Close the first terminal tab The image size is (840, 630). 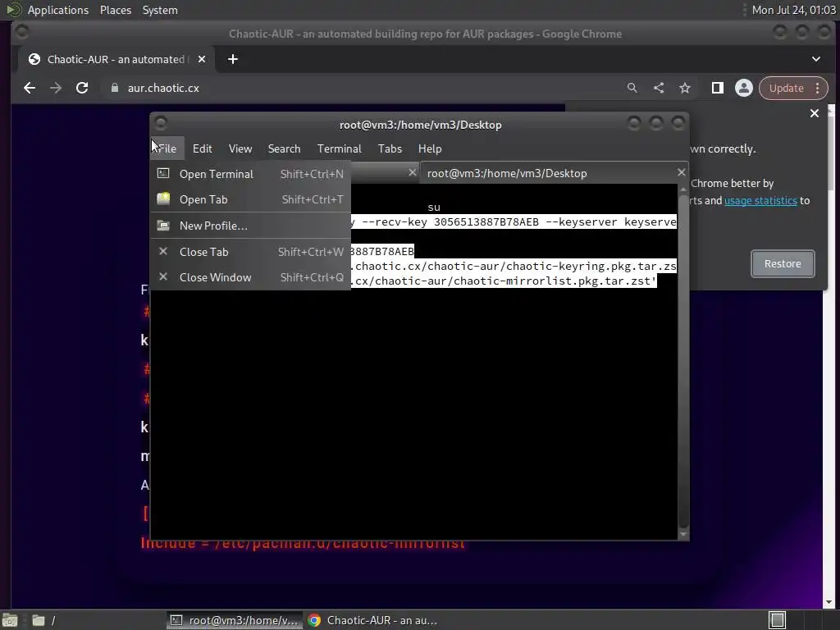(x=412, y=172)
